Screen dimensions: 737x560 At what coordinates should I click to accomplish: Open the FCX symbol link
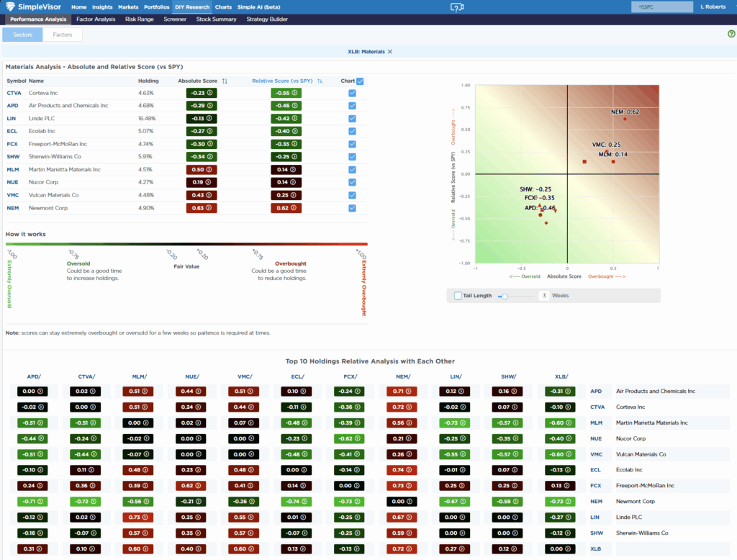pos(14,143)
